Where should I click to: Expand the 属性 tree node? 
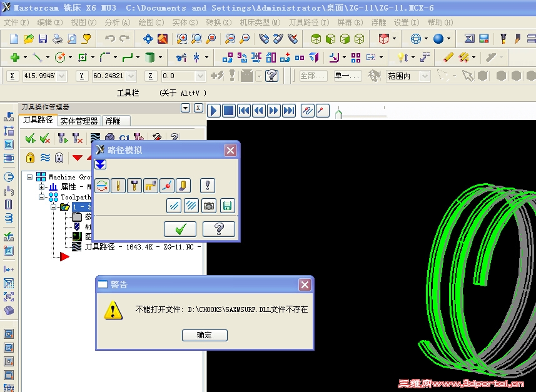coord(40,187)
